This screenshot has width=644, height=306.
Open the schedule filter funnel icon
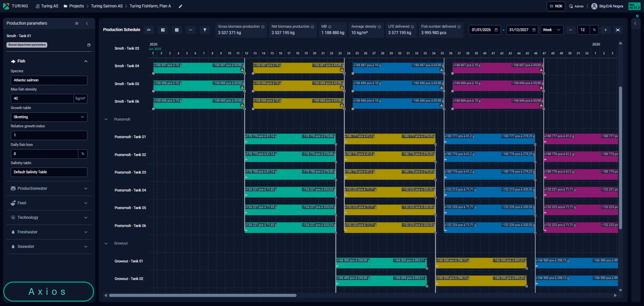(x=205, y=30)
